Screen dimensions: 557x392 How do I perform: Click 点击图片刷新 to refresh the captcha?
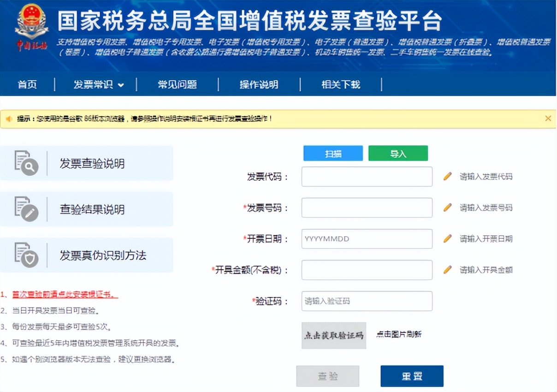tap(400, 334)
